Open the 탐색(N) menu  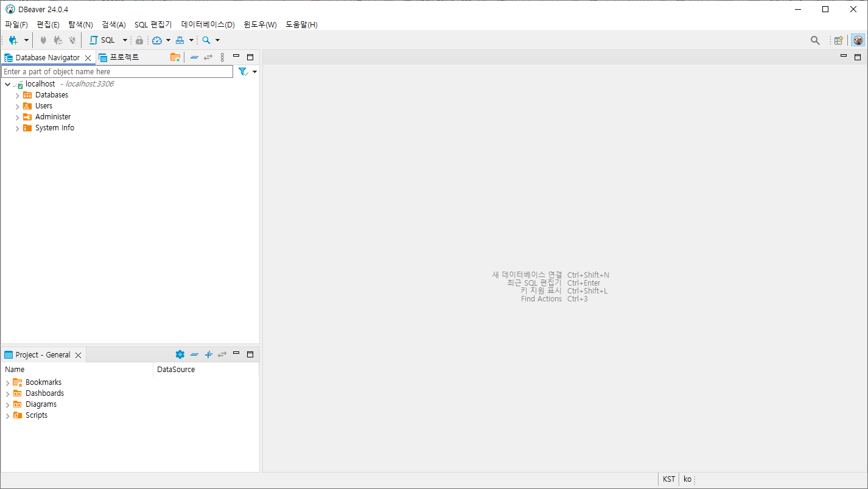click(x=80, y=24)
